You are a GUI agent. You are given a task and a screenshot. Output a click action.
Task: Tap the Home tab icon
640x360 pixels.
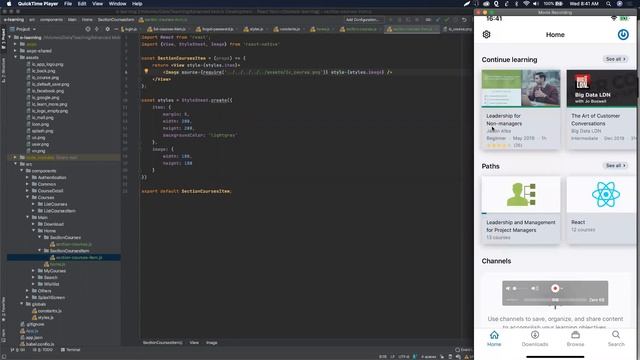(494, 335)
